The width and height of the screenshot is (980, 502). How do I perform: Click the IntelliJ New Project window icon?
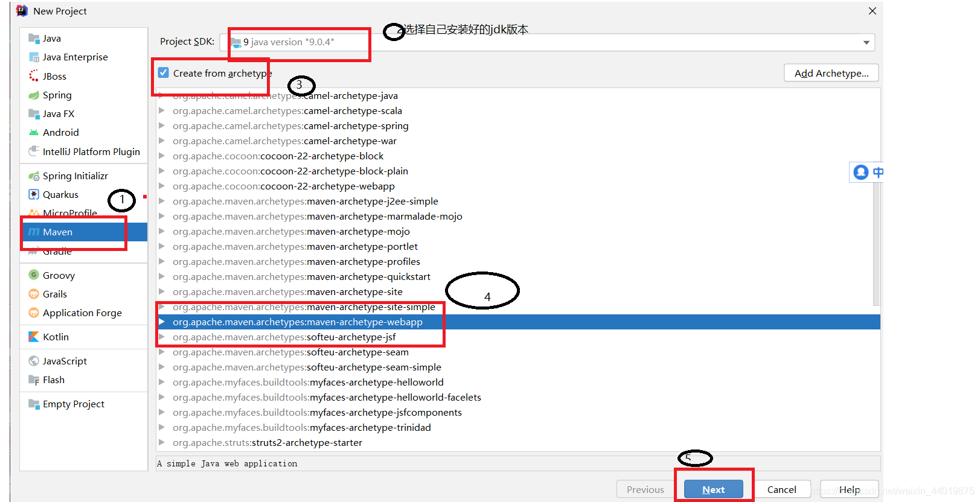[22, 11]
